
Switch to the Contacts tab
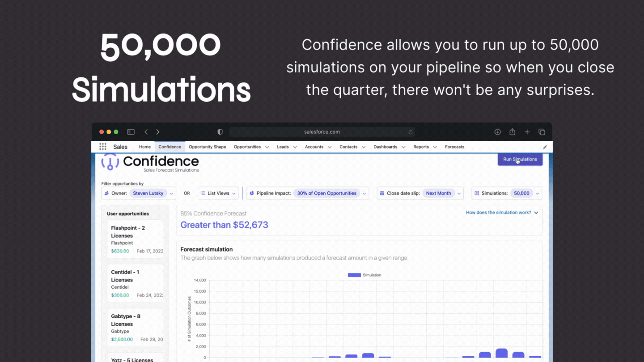click(348, 147)
